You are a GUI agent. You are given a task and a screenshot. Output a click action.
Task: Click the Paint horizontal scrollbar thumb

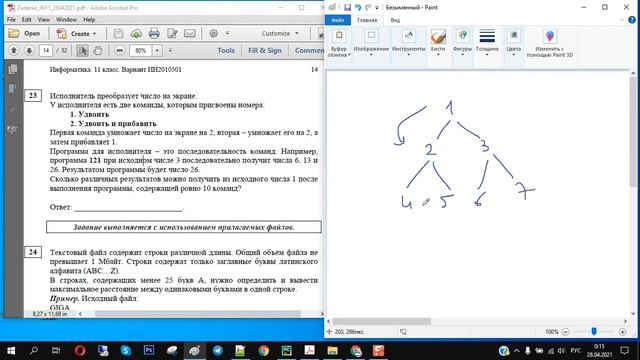tap(382, 321)
